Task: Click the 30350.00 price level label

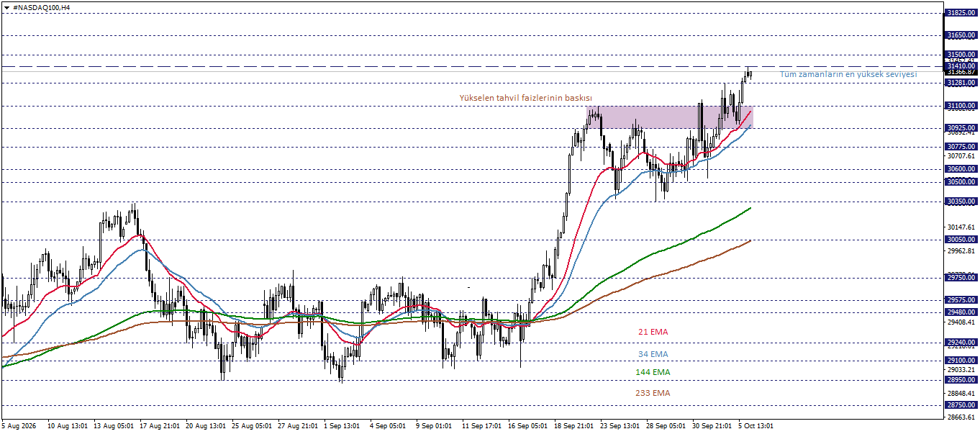Action: click(x=961, y=202)
